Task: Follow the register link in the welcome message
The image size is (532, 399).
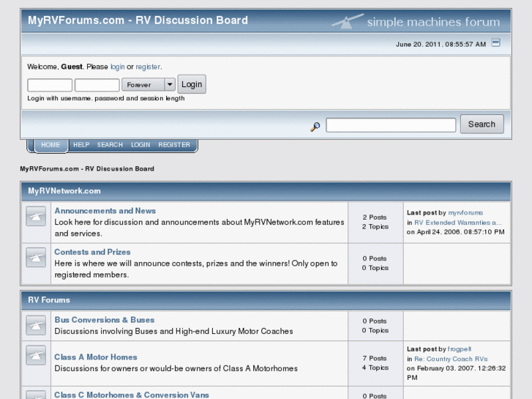Action: [x=148, y=67]
